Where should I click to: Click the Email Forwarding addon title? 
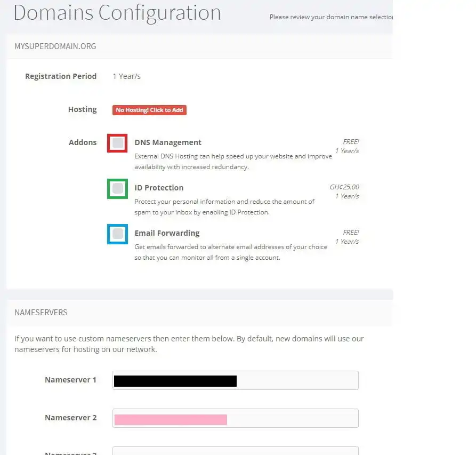[x=167, y=233]
